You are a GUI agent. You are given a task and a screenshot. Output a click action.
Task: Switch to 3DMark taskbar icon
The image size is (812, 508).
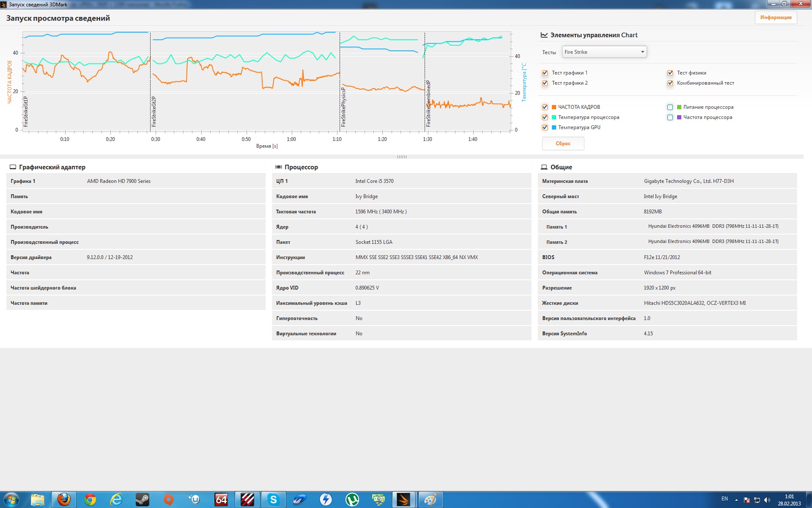(x=404, y=500)
